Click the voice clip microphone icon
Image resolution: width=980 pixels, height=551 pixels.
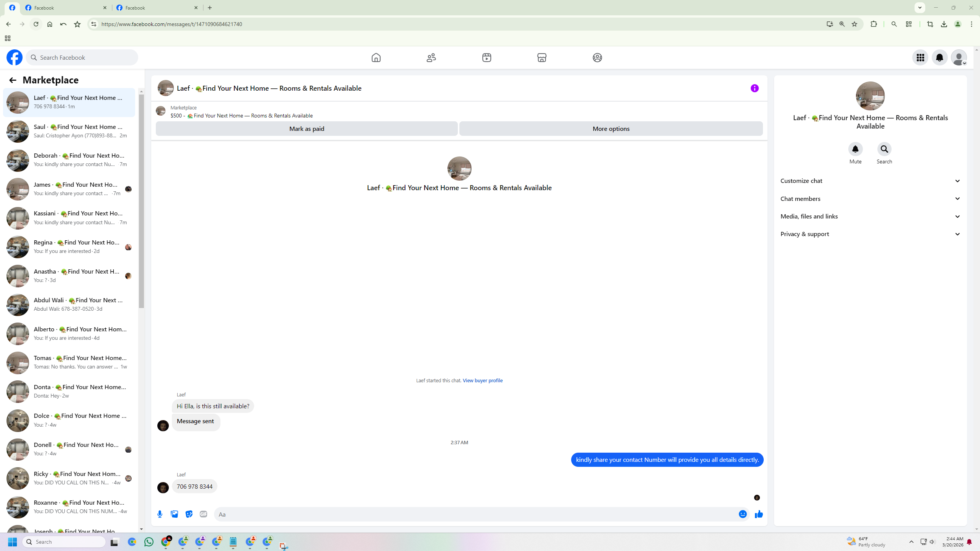[160, 514]
